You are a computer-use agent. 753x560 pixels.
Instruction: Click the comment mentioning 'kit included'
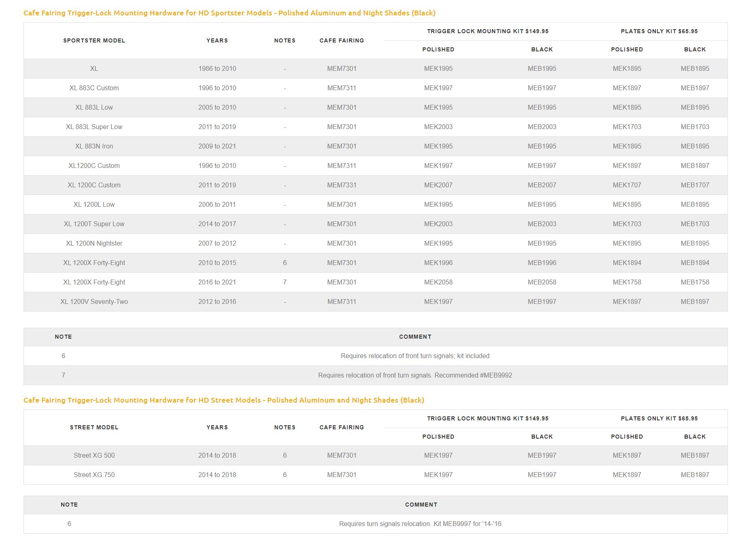415,356
